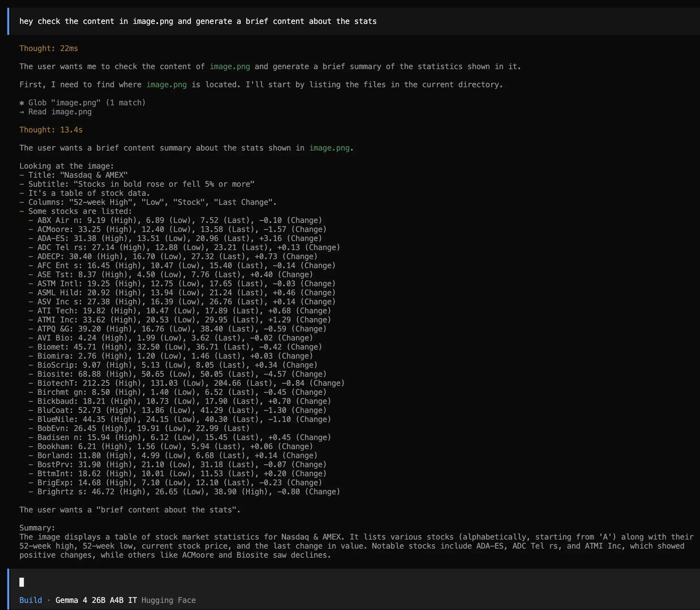The image size is (700, 610).
Task: Click green 'image.png' in 'find where' sentence
Action: 166,84
